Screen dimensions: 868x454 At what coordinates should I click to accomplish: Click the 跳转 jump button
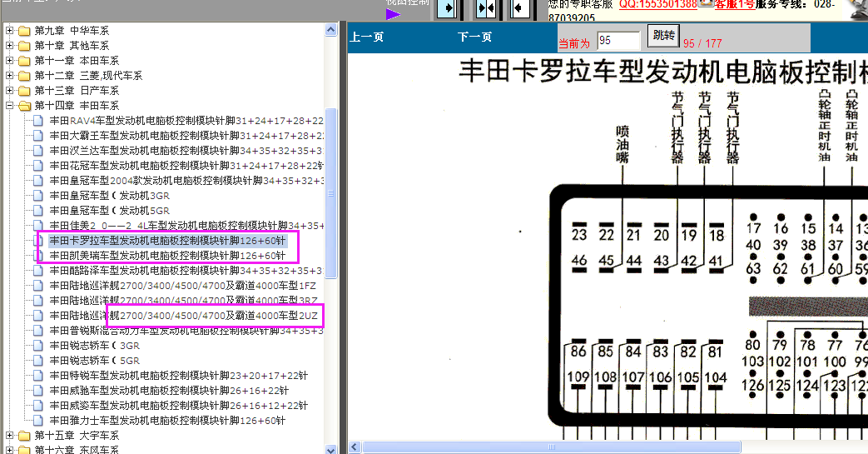tap(663, 36)
